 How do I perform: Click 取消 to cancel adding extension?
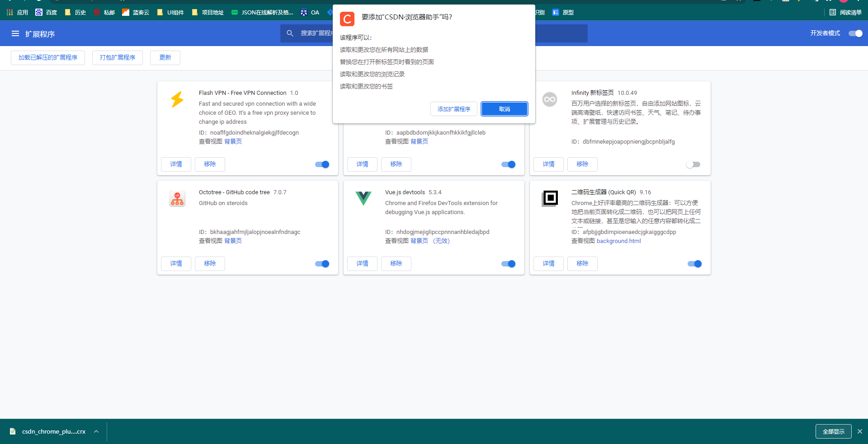coord(505,109)
